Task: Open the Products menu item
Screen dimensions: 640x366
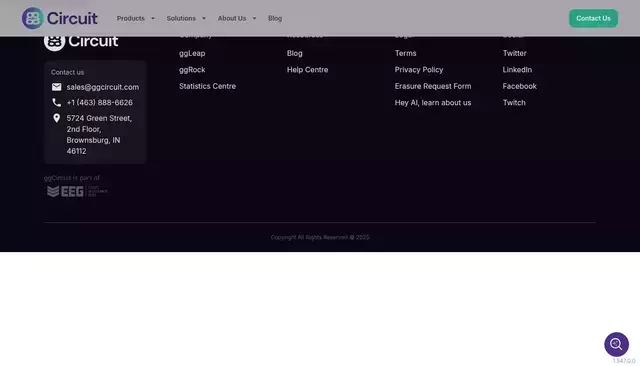Action: click(131, 18)
